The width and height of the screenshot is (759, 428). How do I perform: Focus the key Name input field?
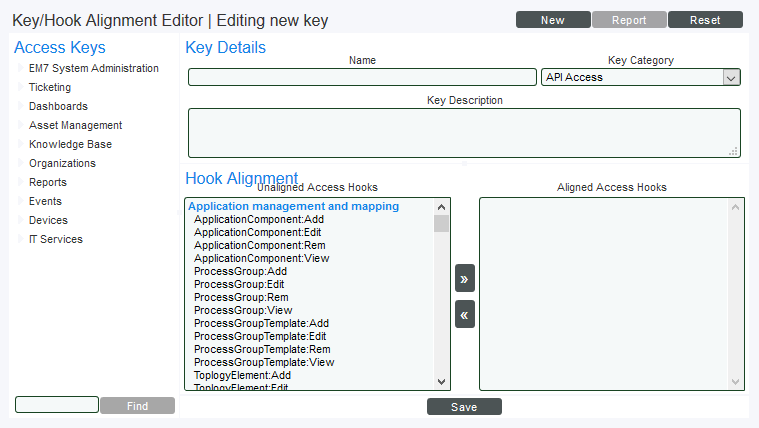point(362,77)
